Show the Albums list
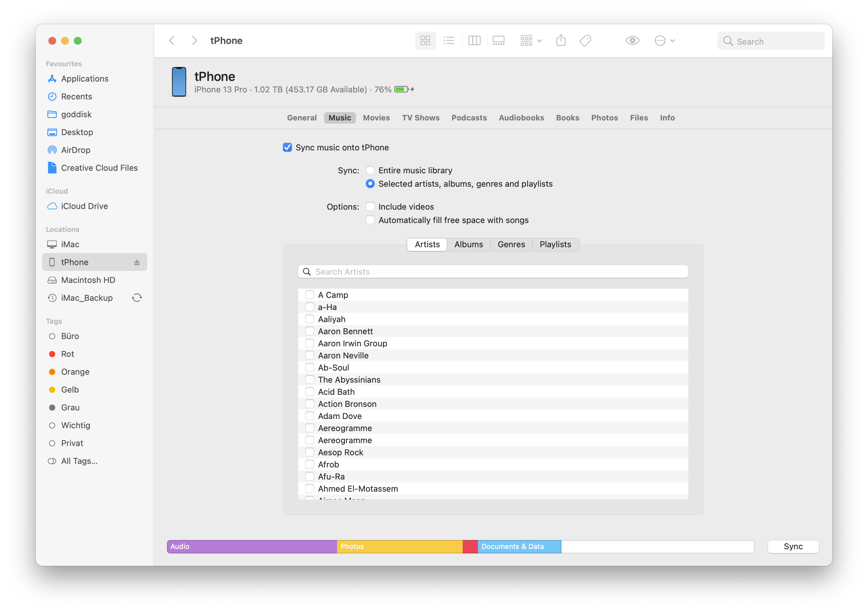The width and height of the screenshot is (868, 613). click(468, 244)
